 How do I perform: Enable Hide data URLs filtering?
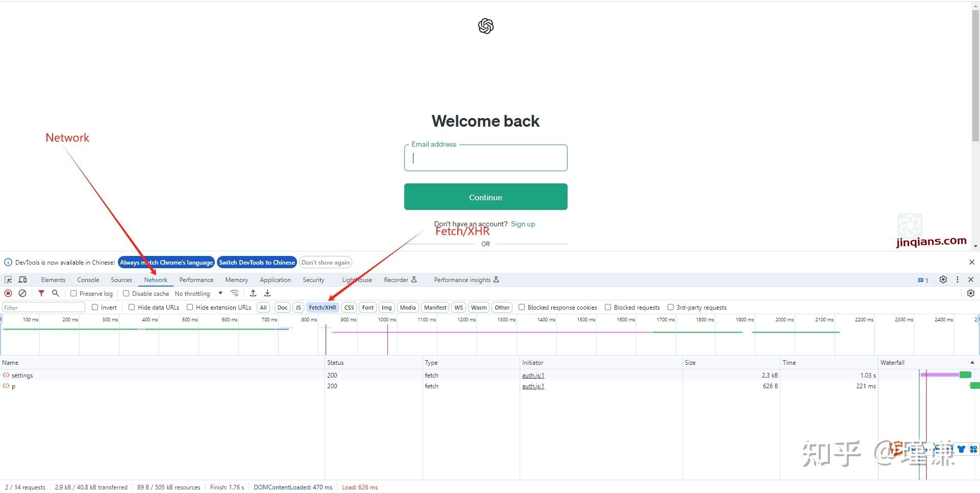[x=132, y=307]
